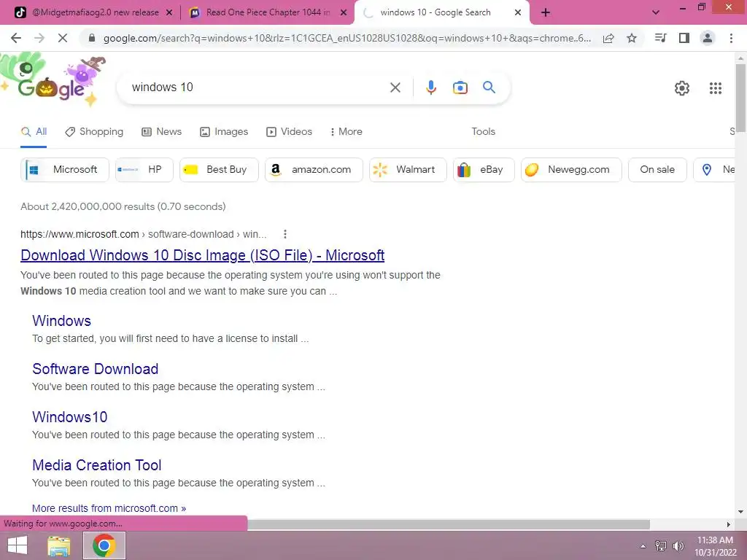Open the Media Creation Tool sitelink

tap(97, 464)
